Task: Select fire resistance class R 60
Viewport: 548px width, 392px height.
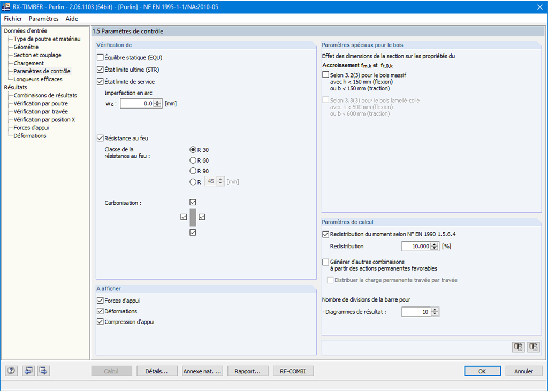Action: [x=193, y=159]
